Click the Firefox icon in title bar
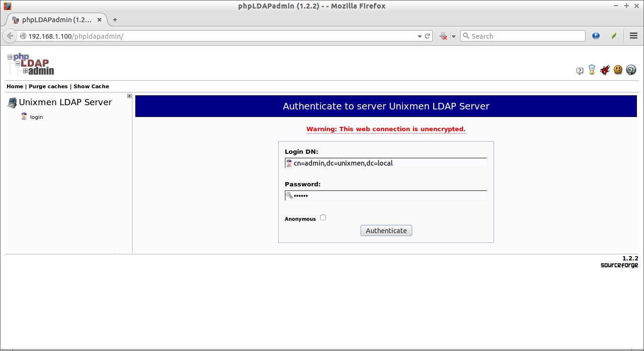The height and width of the screenshot is (351, 644). [7, 6]
